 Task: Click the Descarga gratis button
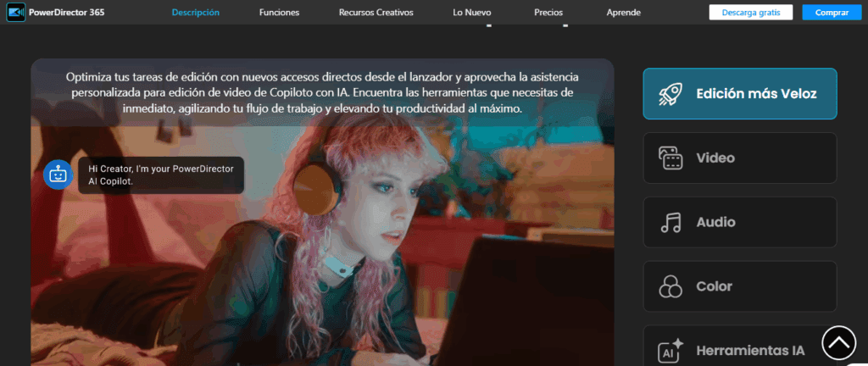[x=751, y=12]
